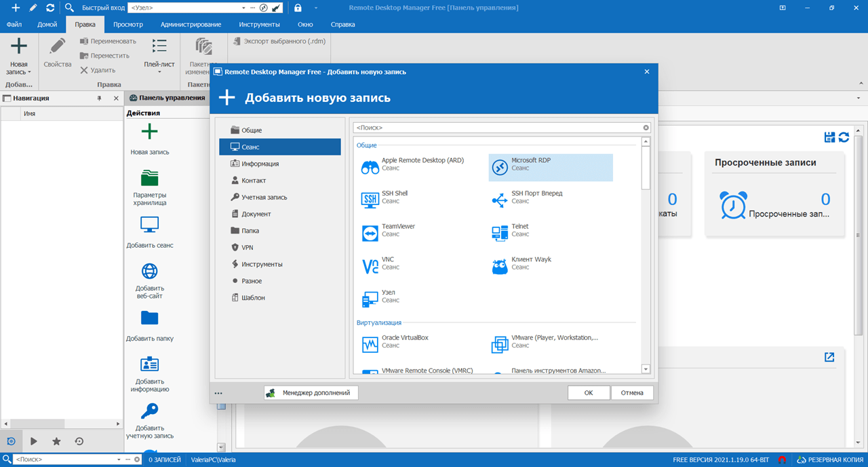Click three dots menu in dialog footer
Image resolution: width=868 pixels, height=467 pixels.
218,393
